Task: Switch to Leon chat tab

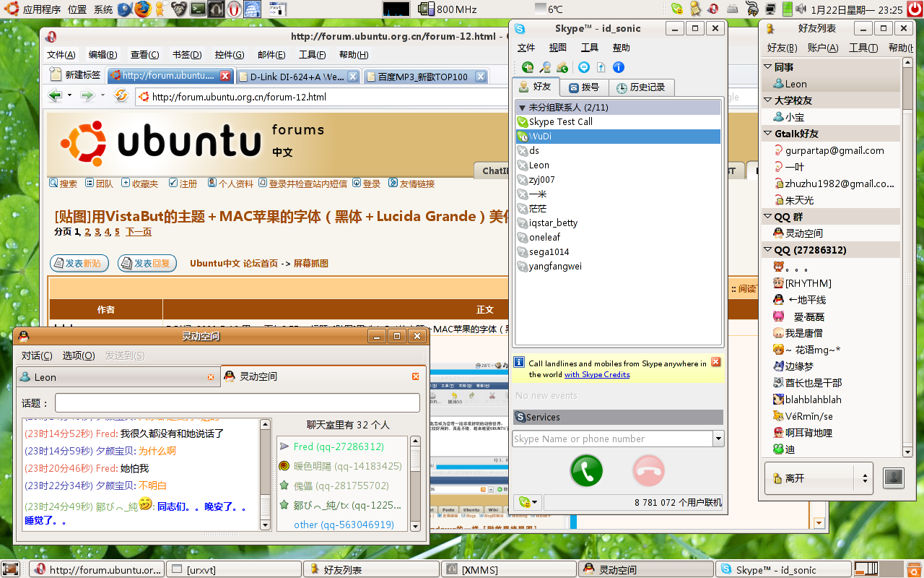Action: pos(118,377)
